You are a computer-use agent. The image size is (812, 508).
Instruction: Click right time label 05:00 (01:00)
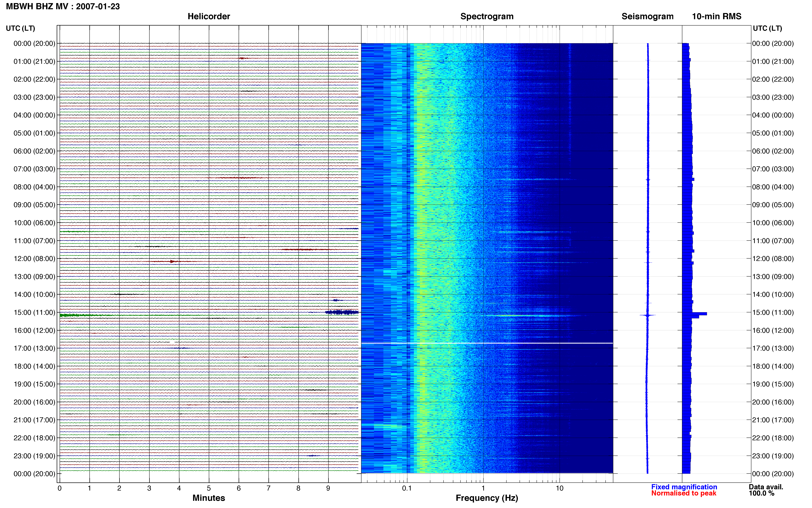(773, 133)
